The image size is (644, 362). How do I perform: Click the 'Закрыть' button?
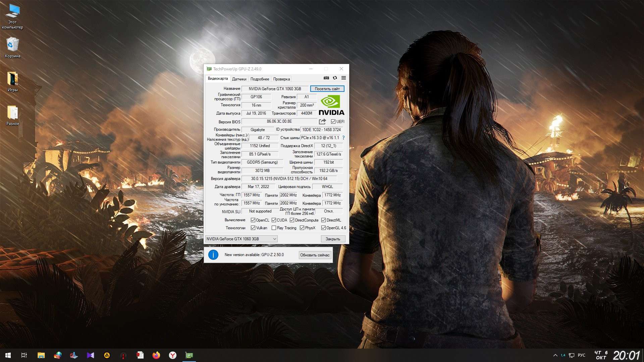click(333, 239)
